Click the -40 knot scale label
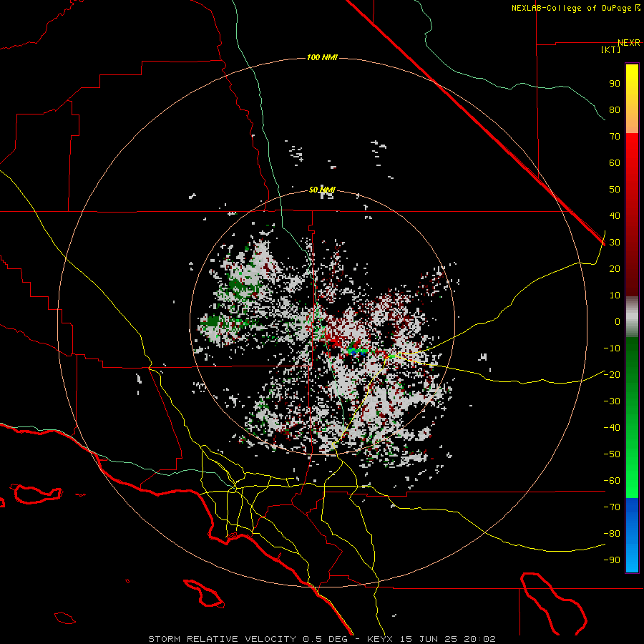This screenshot has height=644, width=644. click(x=612, y=428)
